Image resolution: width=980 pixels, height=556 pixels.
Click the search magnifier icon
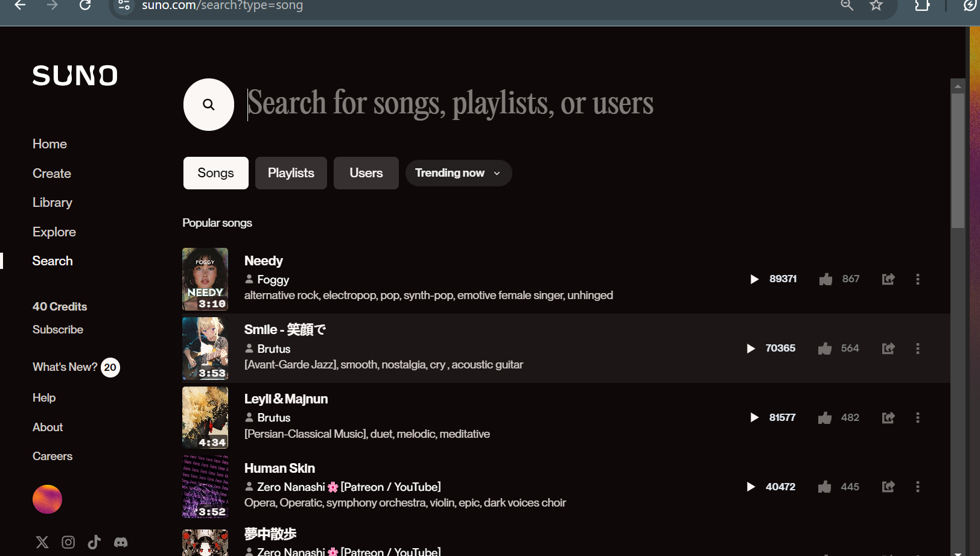(208, 104)
